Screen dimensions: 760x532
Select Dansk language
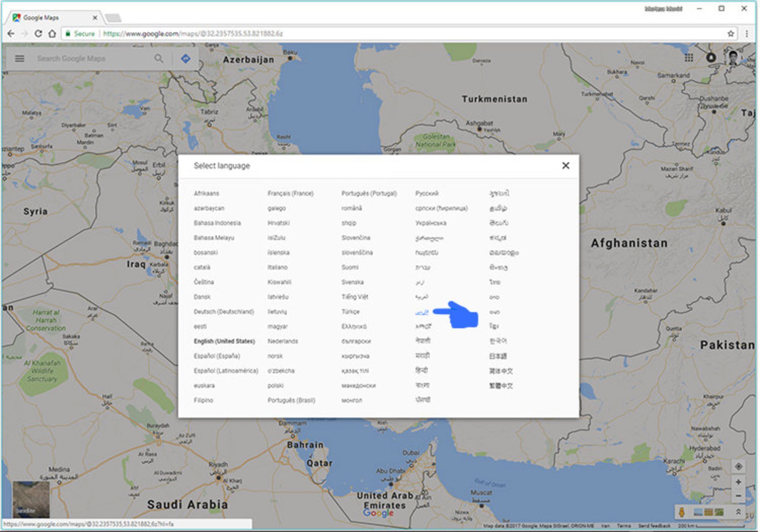point(202,297)
